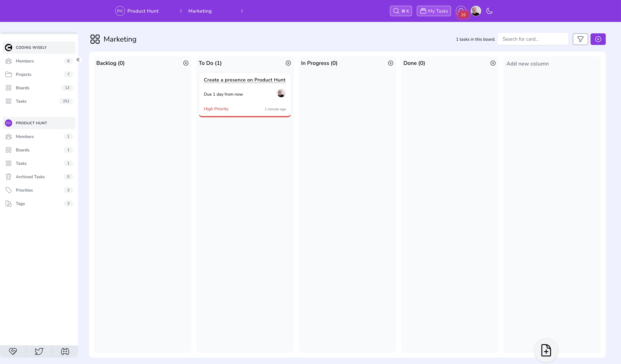This screenshot has width=621, height=364.
Task: Click the Due 1 day from now text
Action: pos(223,94)
